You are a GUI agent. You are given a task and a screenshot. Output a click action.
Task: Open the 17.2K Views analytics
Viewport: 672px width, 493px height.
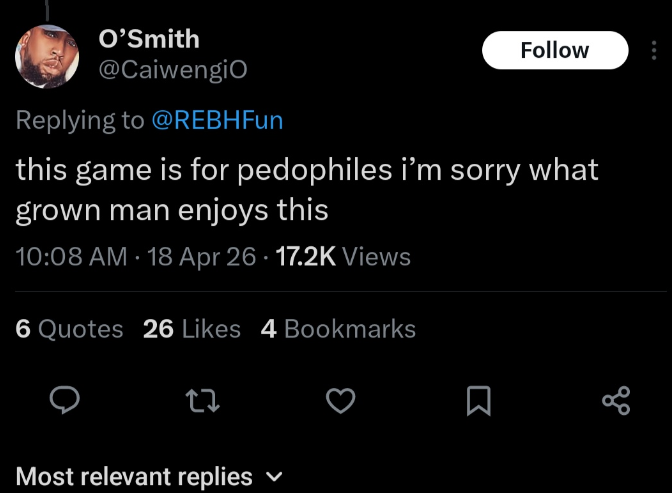point(342,257)
